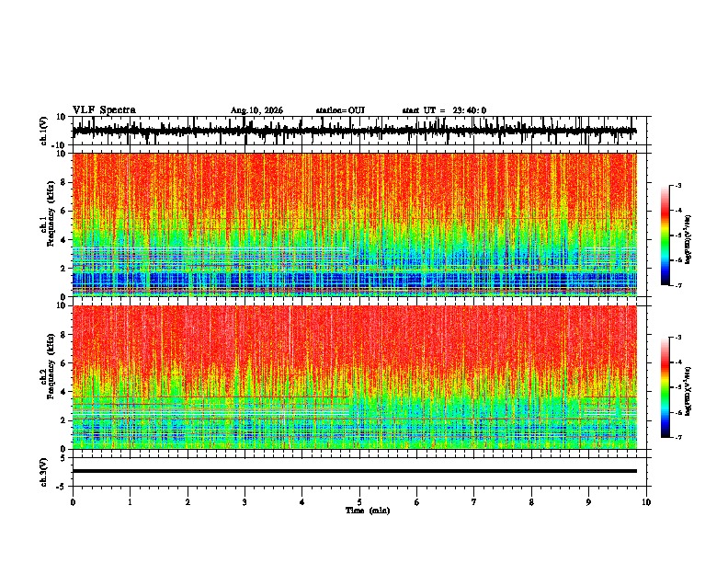This screenshot has width=728, height=563.
Task: Click inside the ch.1 frequency spectrogram
Action: (x=354, y=224)
